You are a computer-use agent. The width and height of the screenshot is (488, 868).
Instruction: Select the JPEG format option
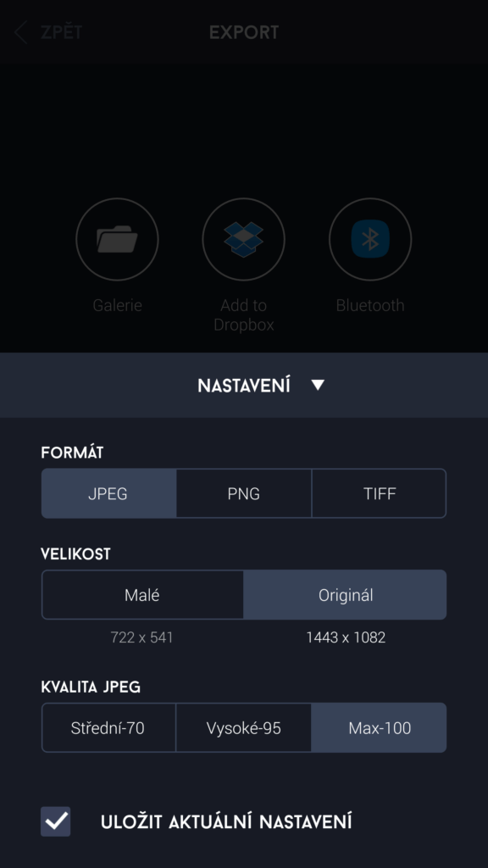[108, 493]
